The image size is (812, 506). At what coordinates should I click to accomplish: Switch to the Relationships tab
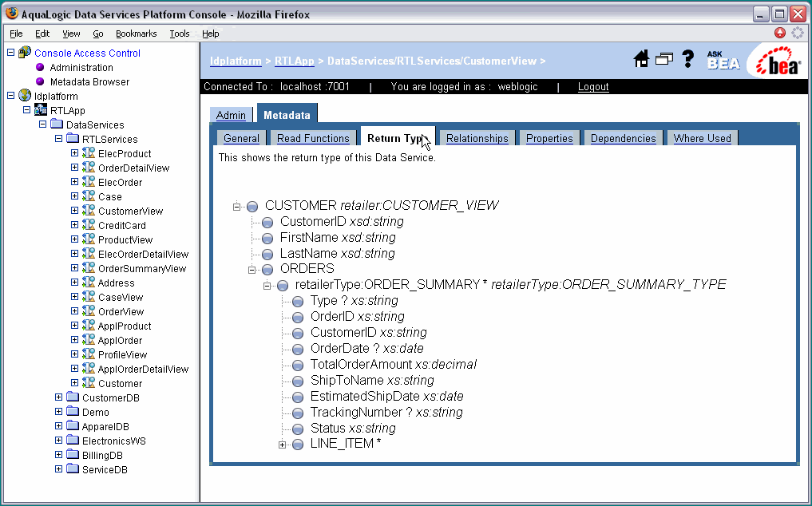(477, 138)
